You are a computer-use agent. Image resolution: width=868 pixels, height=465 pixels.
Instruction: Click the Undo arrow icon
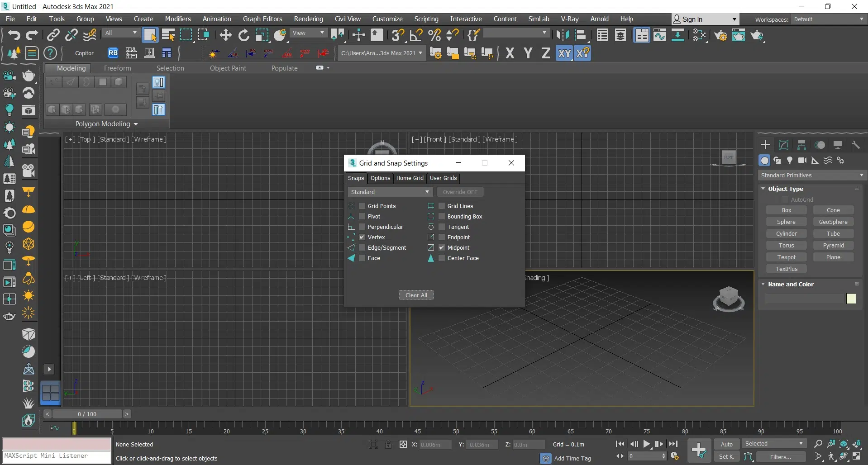pyautogui.click(x=14, y=35)
